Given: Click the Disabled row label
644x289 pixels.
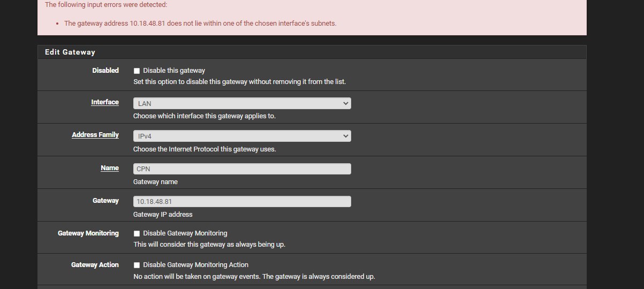Looking at the screenshot, I should 105,70.
